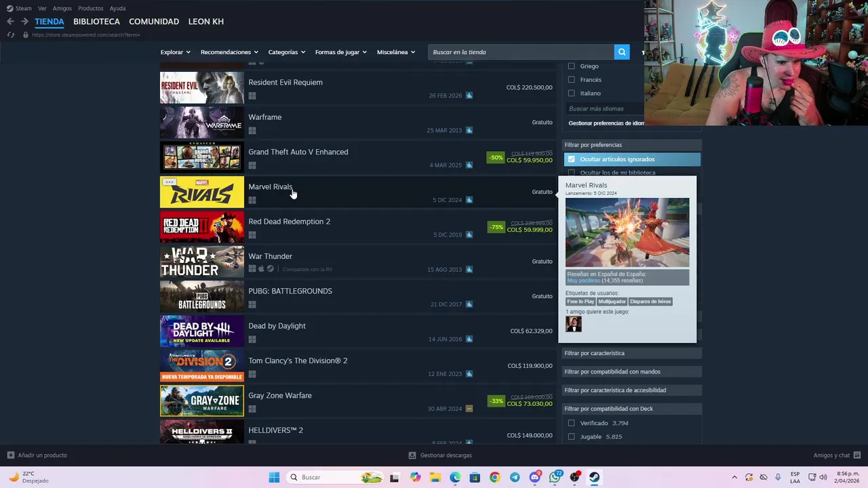
Task: Open Telegram from taskbar
Action: tap(515, 477)
